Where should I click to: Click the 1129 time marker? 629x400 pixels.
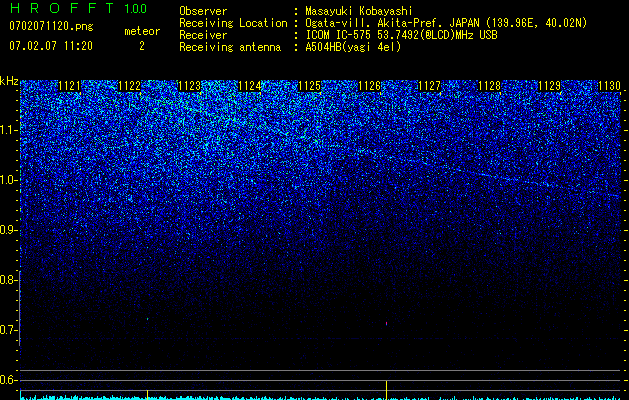(549, 86)
